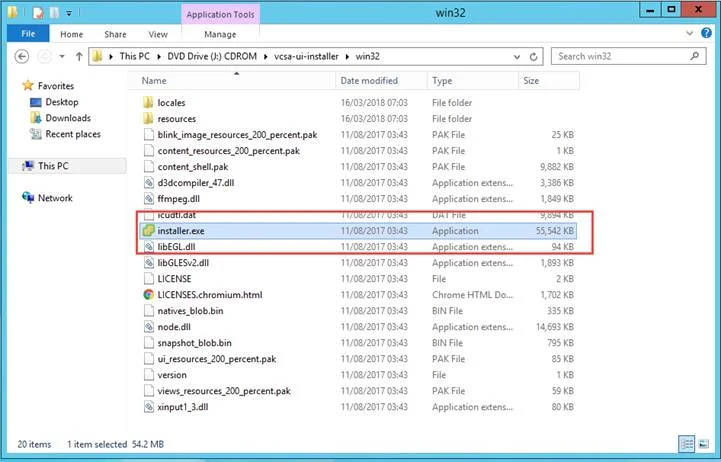Image resolution: width=721 pixels, height=462 pixels.
Task: Select content_resources_200_percent.pak file
Action: click(229, 151)
